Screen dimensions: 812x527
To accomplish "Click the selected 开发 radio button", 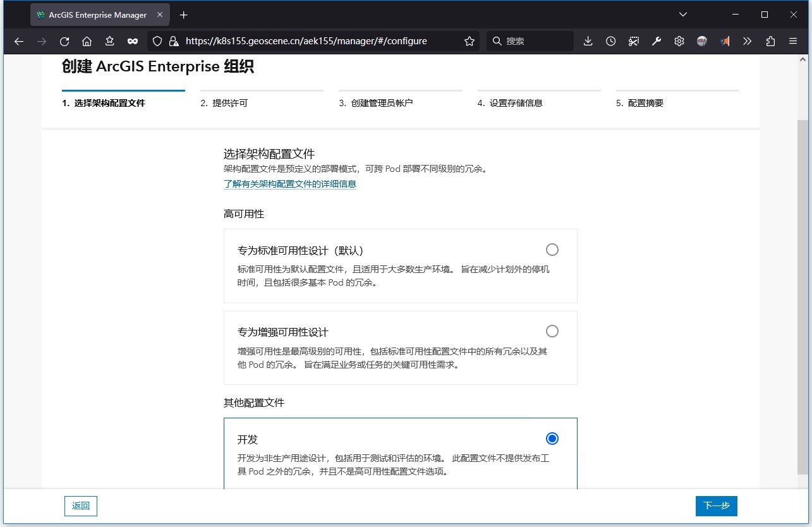I will tap(552, 439).
